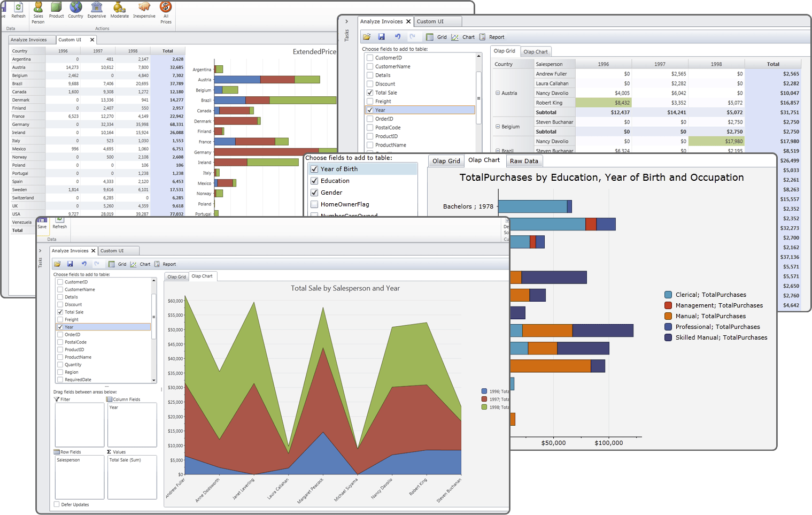Click the up arrow of the Olap Grid window field list
The image size is (812, 515).
tap(478, 56)
